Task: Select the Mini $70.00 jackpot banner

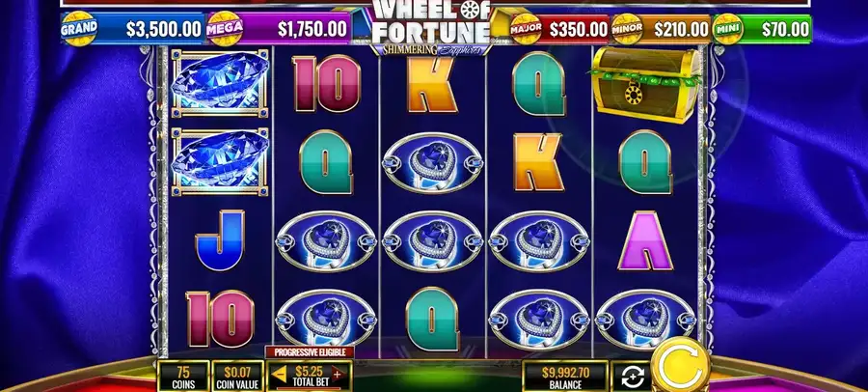Action: (x=762, y=29)
